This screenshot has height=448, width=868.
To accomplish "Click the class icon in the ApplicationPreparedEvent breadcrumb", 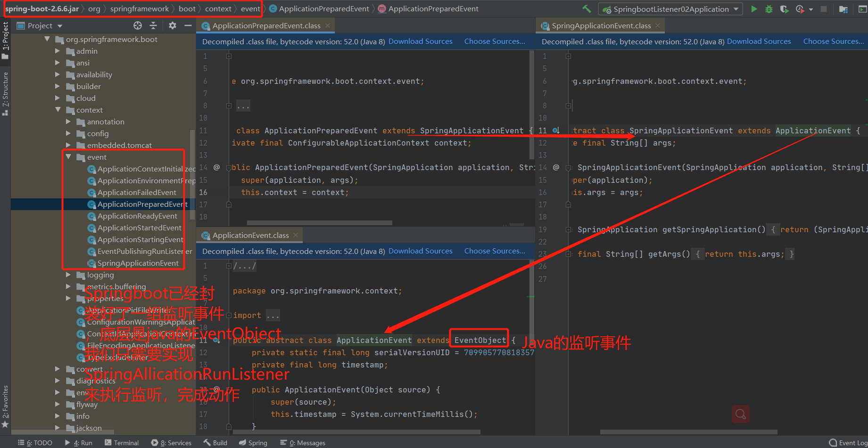I will point(273,8).
